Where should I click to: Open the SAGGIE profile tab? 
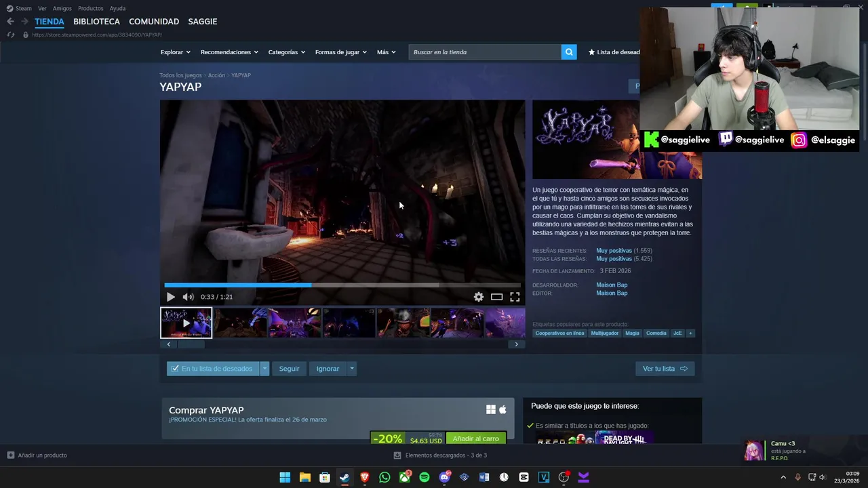point(203,22)
